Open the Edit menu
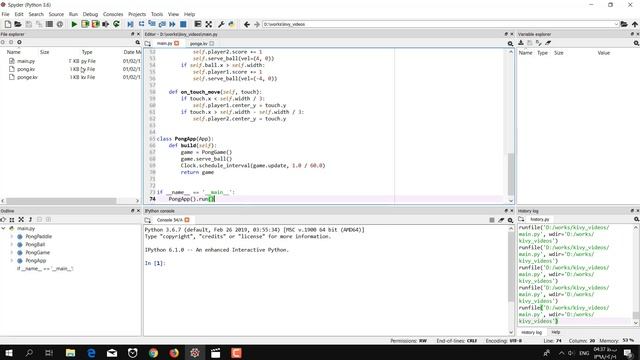 click(19, 14)
